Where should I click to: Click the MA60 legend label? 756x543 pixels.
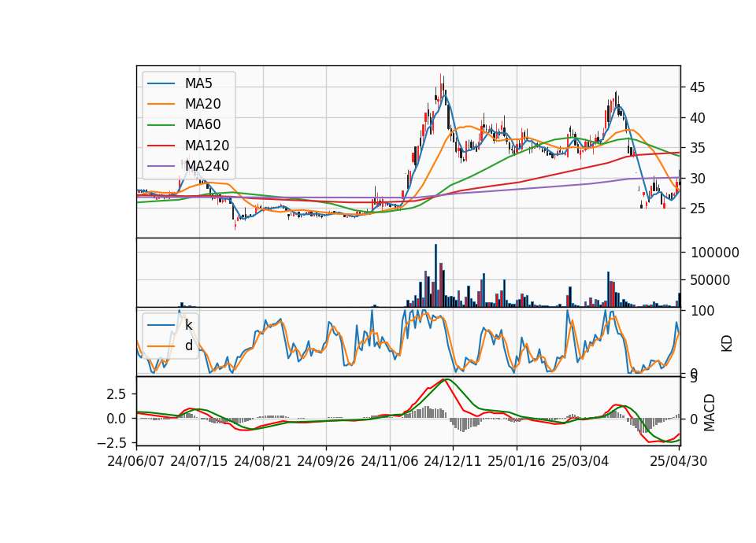[x=203, y=125]
